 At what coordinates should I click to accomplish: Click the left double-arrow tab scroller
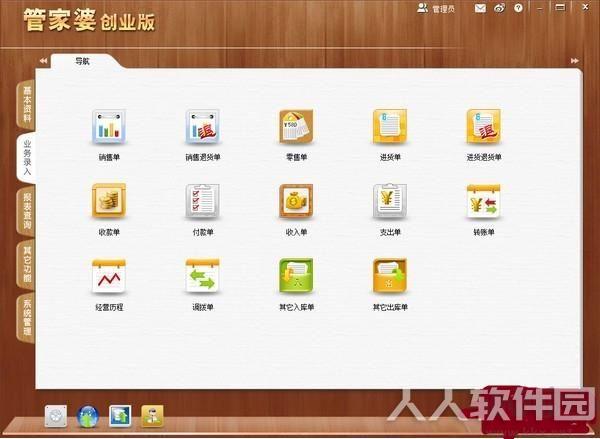pyautogui.click(x=43, y=61)
